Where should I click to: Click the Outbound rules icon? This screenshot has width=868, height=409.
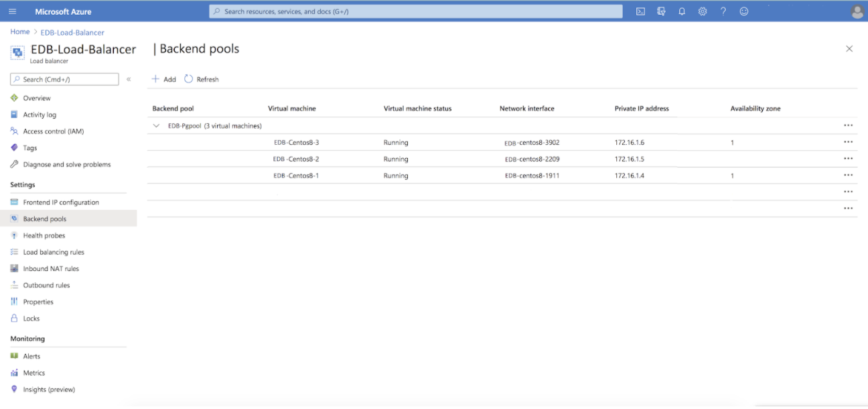pyautogui.click(x=14, y=285)
